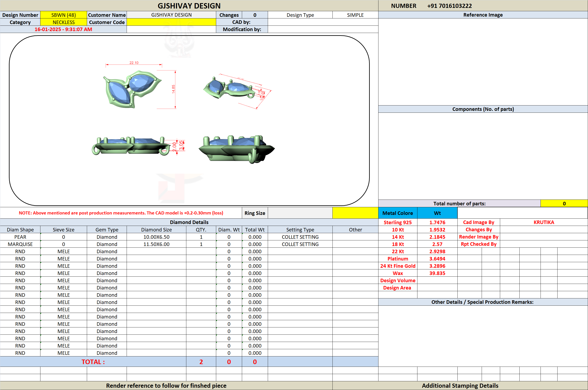588x390 pixels.
Task: Click the red TOTAL quantity value 2
Action: (201, 362)
